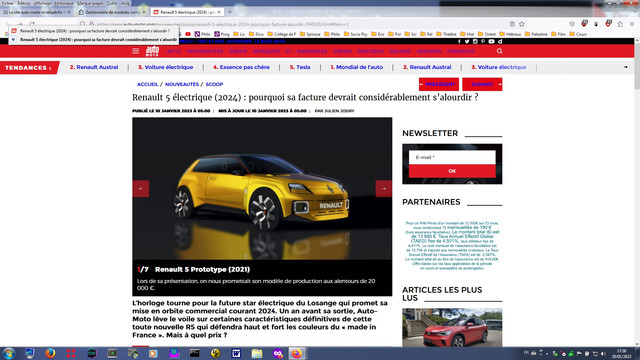Click the SUIVANT article button
This screenshot has height=360, width=640.
[482, 84]
